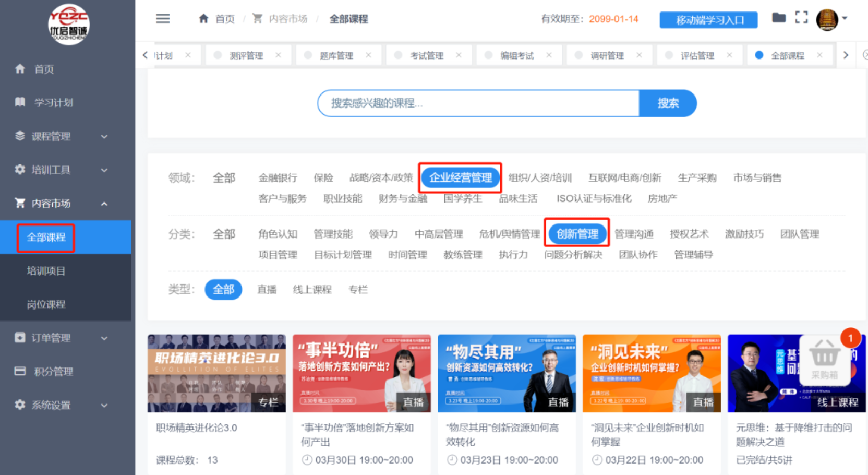Open 培训项目 in sidebar
The height and width of the screenshot is (475, 868).
pos(46,270)
